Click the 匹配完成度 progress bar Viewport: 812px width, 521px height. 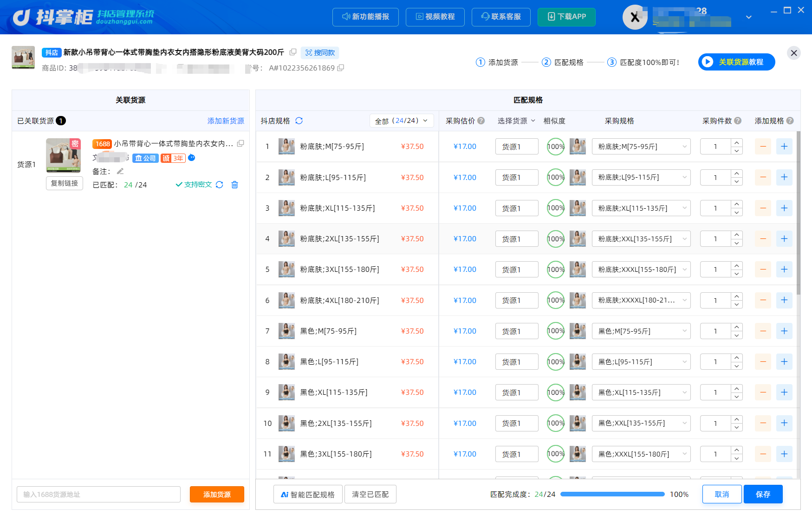point(612,495)
